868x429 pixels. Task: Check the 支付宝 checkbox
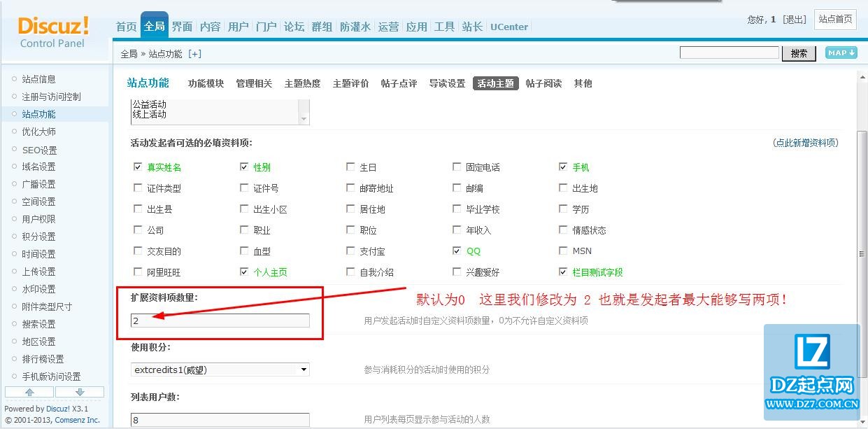coord(350,251)
